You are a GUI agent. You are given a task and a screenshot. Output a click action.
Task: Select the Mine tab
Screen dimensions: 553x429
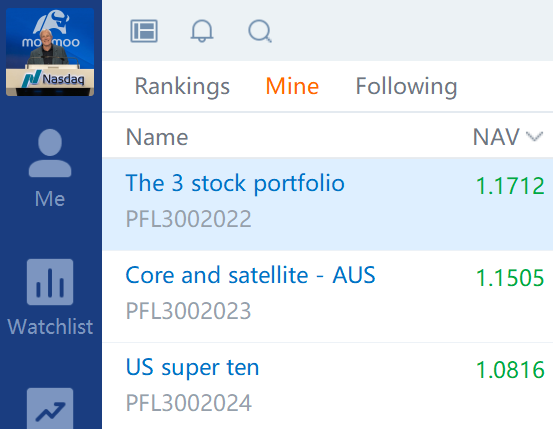[292, 86]
